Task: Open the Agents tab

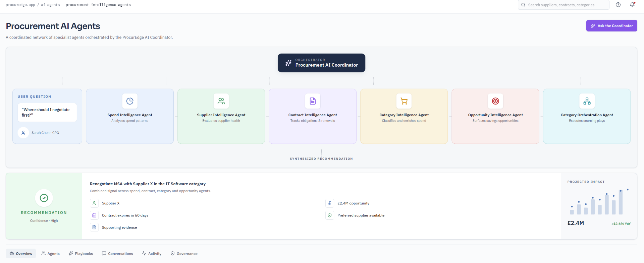Action: [51, 253]
